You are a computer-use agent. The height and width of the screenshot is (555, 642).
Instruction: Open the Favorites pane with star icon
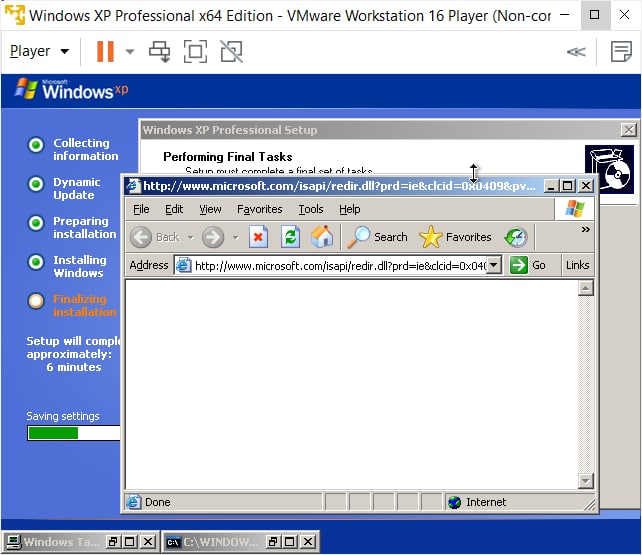[x=455, y=237]
